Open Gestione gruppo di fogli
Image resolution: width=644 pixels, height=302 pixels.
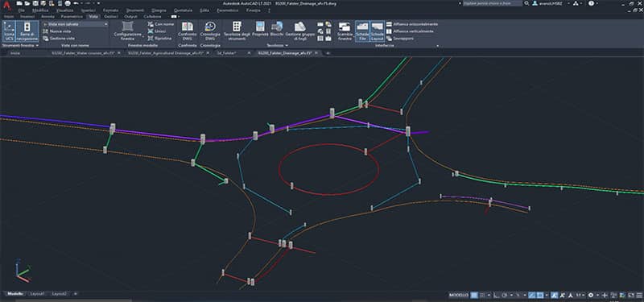(x=300, y=31)
